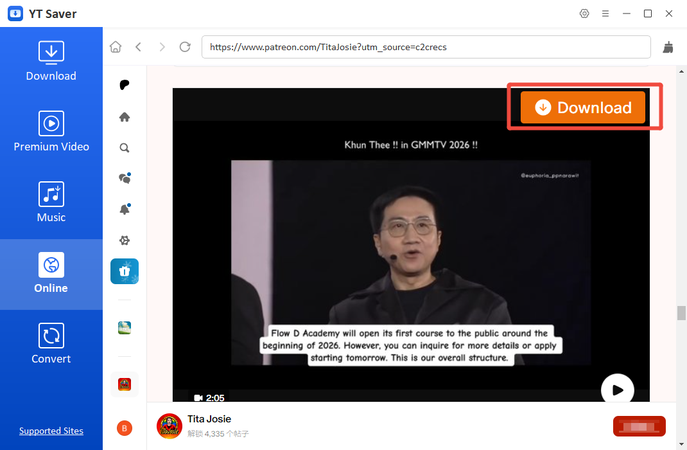Click the red button beside Tita Josie
Viewport: 687px width, 450px height.
coord(639,426)
